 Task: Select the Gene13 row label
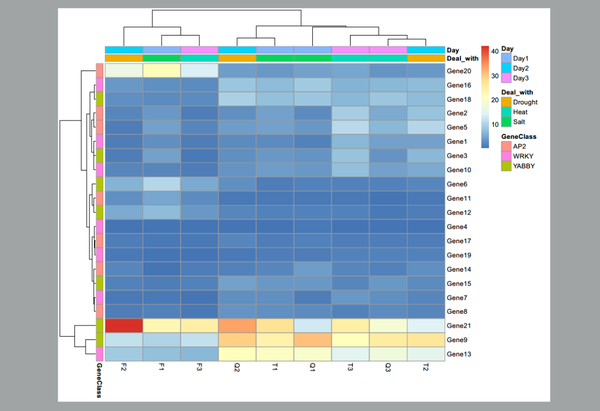[459, 354]
